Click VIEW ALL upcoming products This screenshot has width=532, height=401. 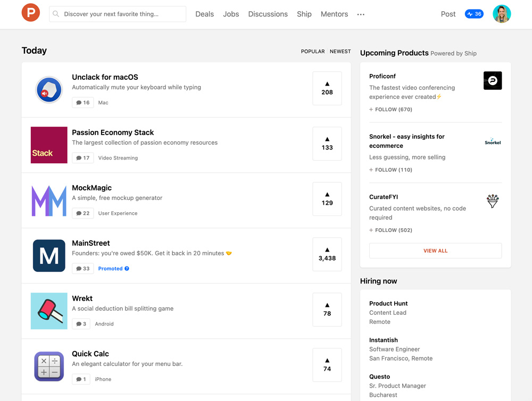(435, 250)
